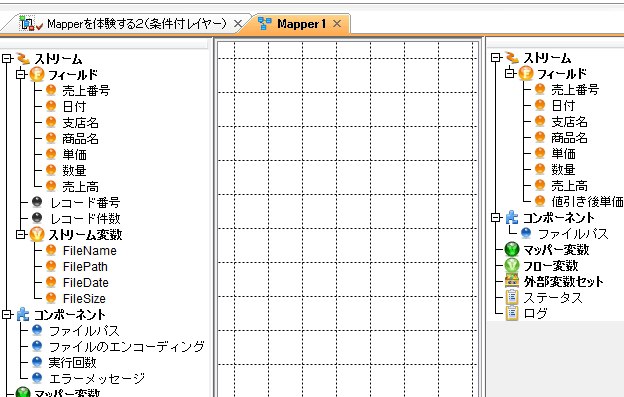Click the ステータス clipboard icon

pyautogui.click(x=512, y=297)
